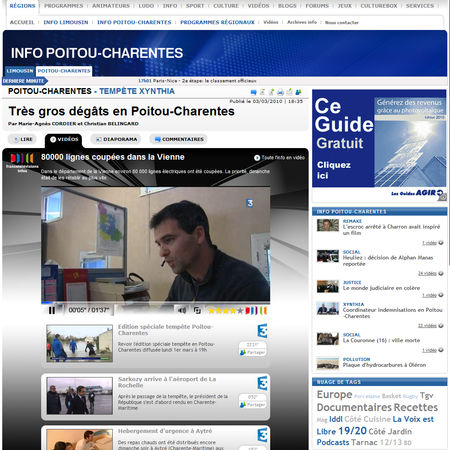Print the article with printer icon

pos(281,92)
